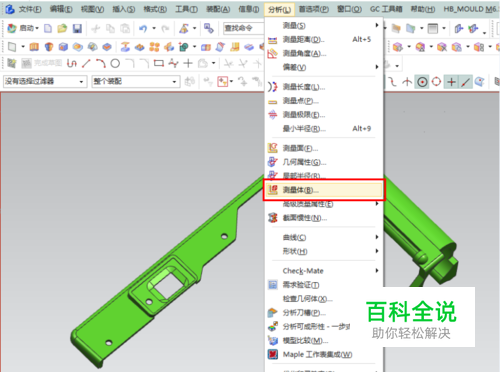500x372 pixels.
Task: Expand the 曲线(C) submenu
Action: click(323, 237)
